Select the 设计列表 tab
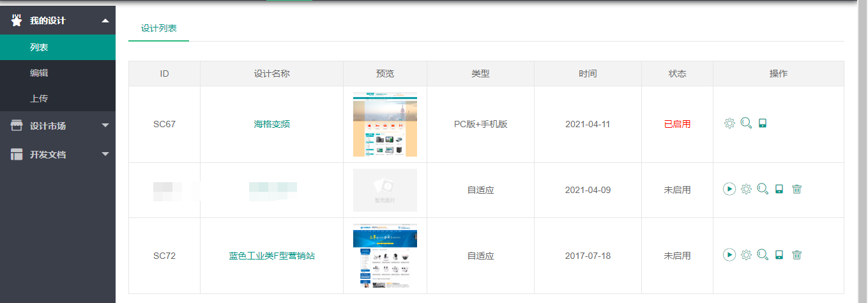Image resolution: width=868 pixels, height=303 pixels. 158,28
